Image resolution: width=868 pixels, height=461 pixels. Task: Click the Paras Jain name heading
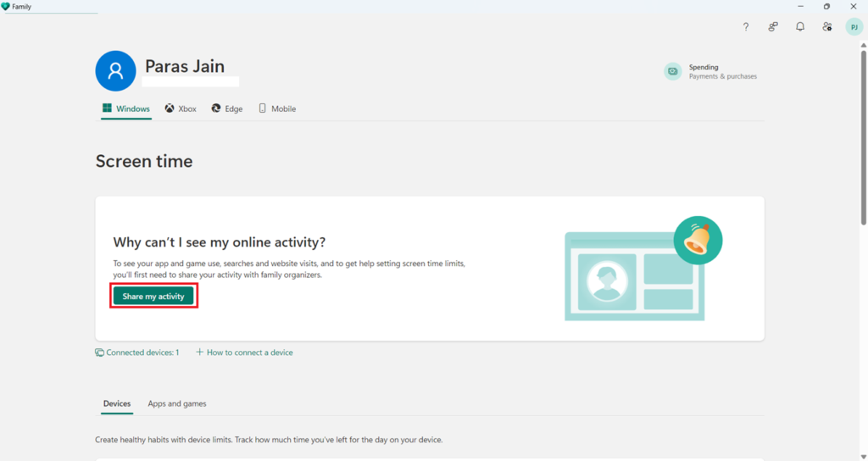(185, 66)
